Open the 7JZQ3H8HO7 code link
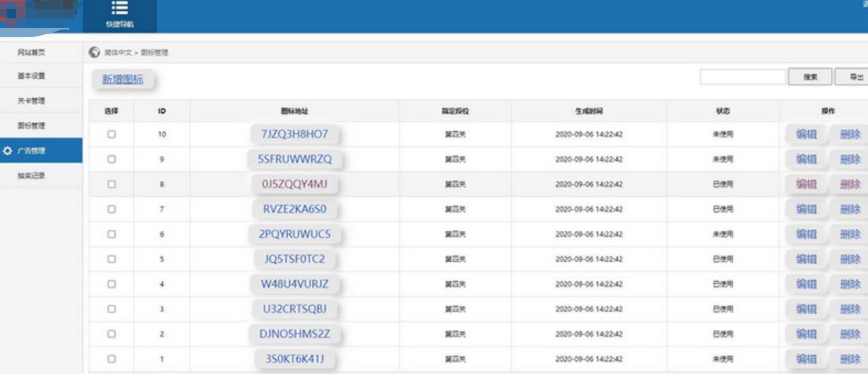The image size is (868, 374). click(295, 134)
